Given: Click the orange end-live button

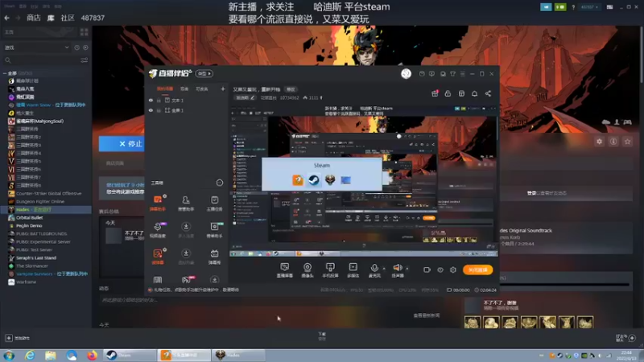Looking at the screenshot, I should (477, 269).
